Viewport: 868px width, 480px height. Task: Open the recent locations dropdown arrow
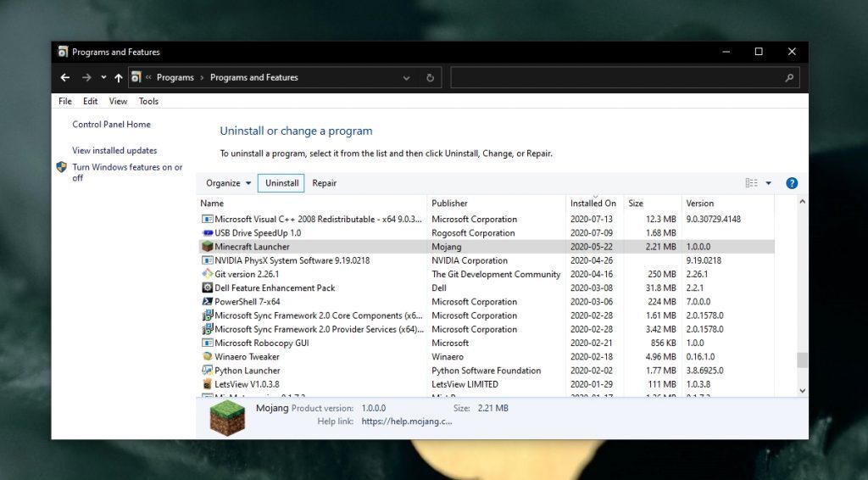103,77
